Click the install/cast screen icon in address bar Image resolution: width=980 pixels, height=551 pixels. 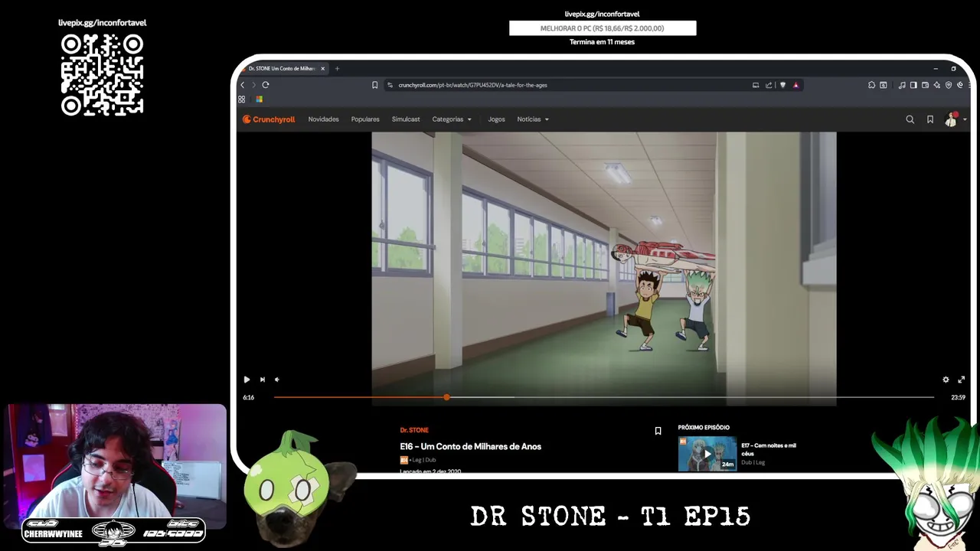pos(756,85)
